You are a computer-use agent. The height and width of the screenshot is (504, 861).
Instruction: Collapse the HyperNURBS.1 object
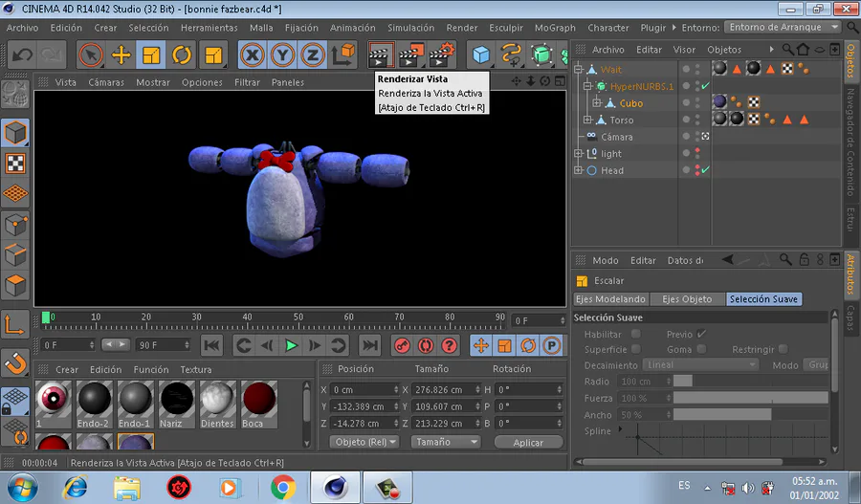pos(587,86)
